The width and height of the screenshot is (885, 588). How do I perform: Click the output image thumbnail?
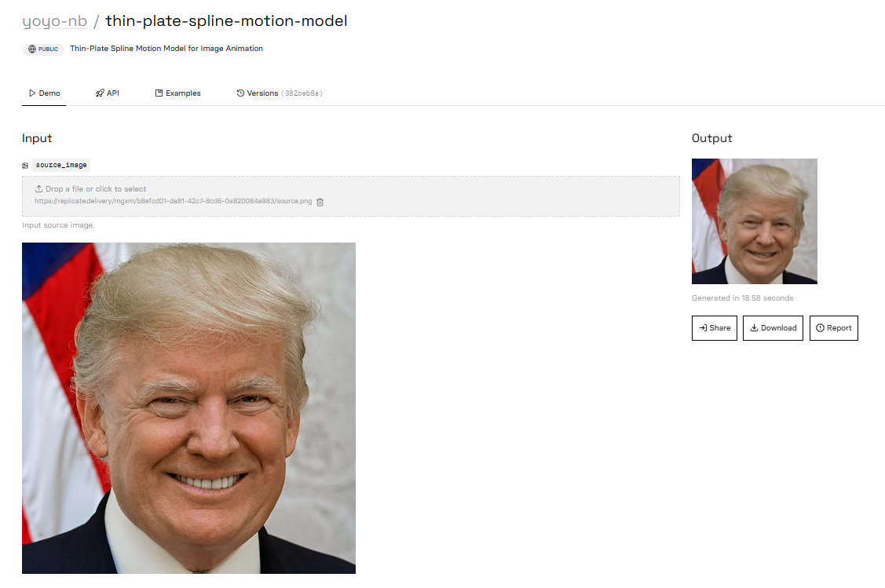(x=755, y=221)
